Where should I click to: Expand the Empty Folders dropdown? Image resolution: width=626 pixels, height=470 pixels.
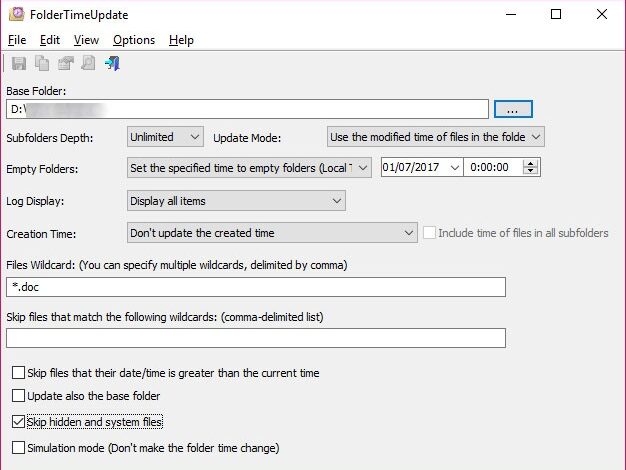tap(249, 168)
